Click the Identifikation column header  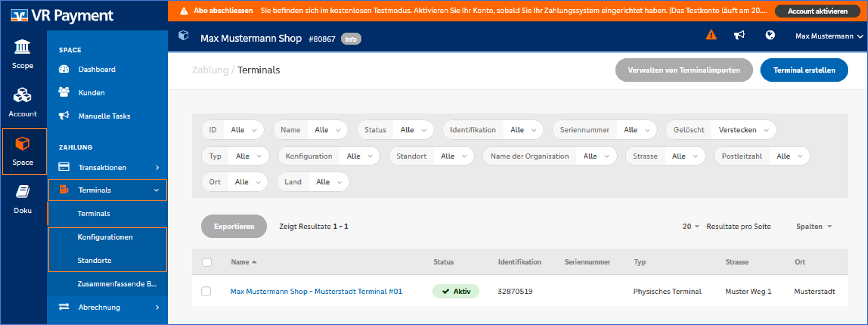[520, 262]
